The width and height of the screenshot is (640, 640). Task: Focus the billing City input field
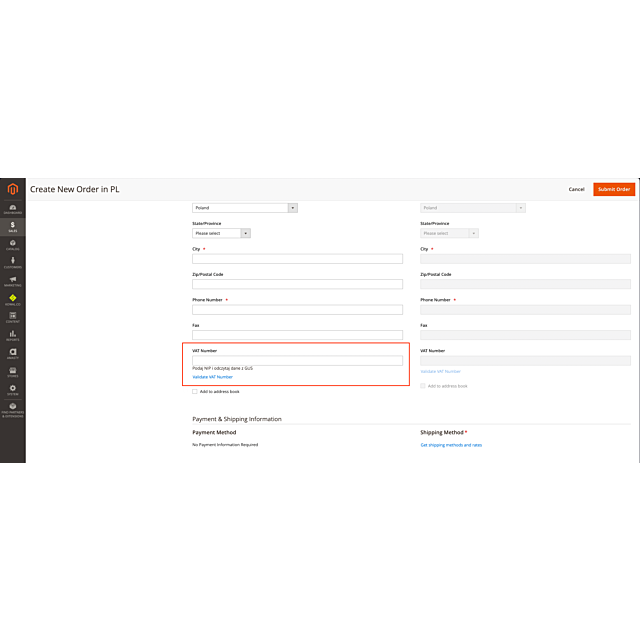pos(297,259)
